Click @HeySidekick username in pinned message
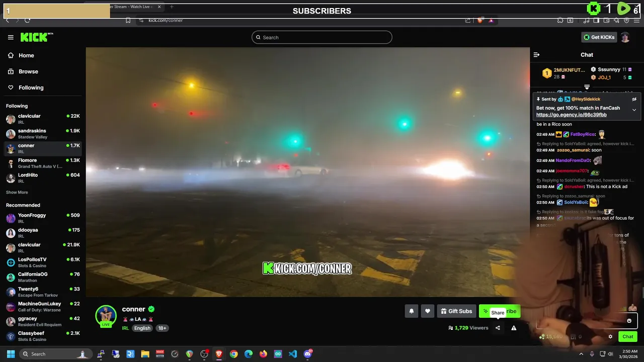 586,99
